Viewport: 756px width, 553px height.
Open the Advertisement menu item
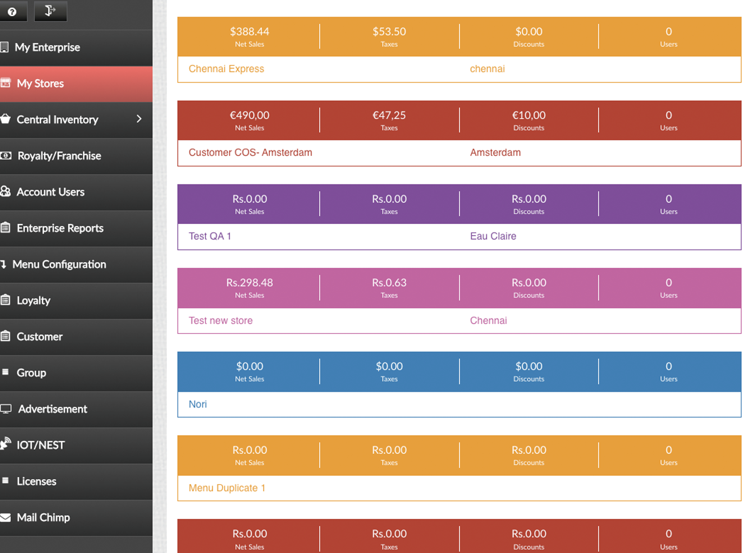click(76, 409)
